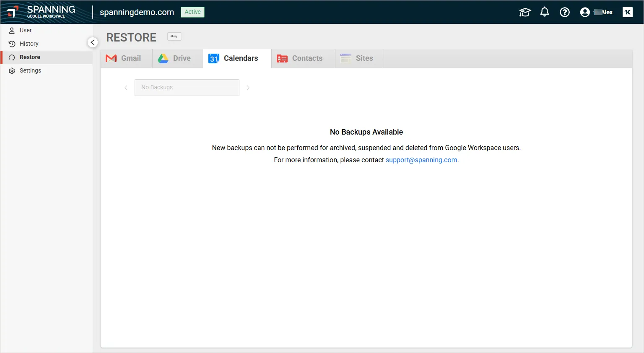Go to History in the sidebar
This screenshot has width=644, height=353.
[29, 44]
